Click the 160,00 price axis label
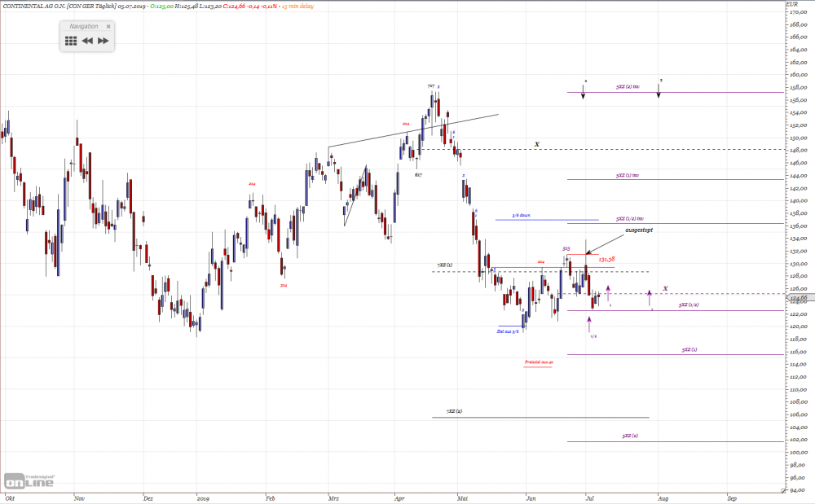 tap(799, 75)
